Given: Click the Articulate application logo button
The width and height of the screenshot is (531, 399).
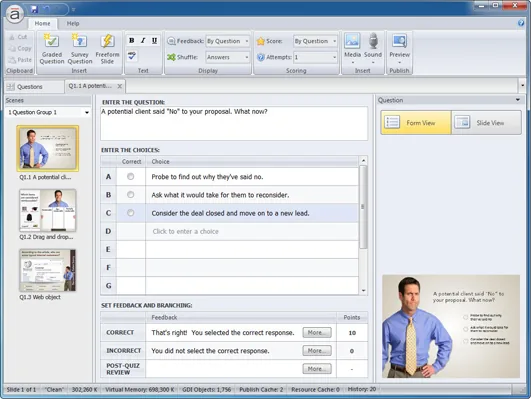Looking at the screenshot, I should (15, 14).
